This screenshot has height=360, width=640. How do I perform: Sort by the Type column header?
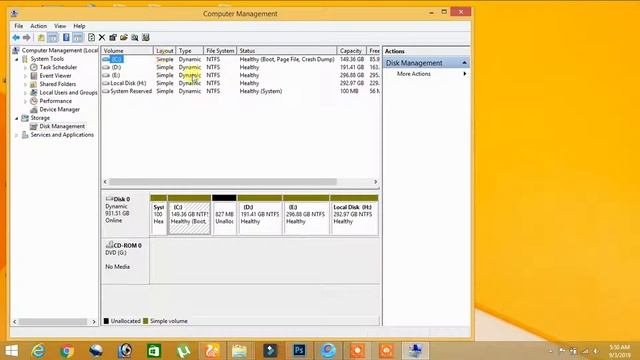pyautogui.click(x=190, y=51)
